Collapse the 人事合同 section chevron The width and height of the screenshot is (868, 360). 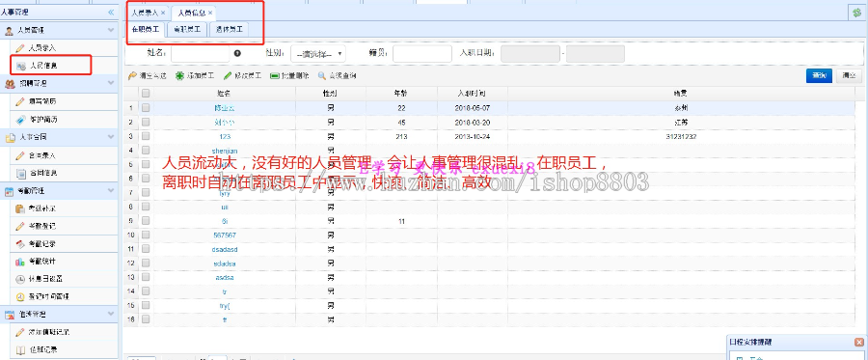tap(111, 137)
